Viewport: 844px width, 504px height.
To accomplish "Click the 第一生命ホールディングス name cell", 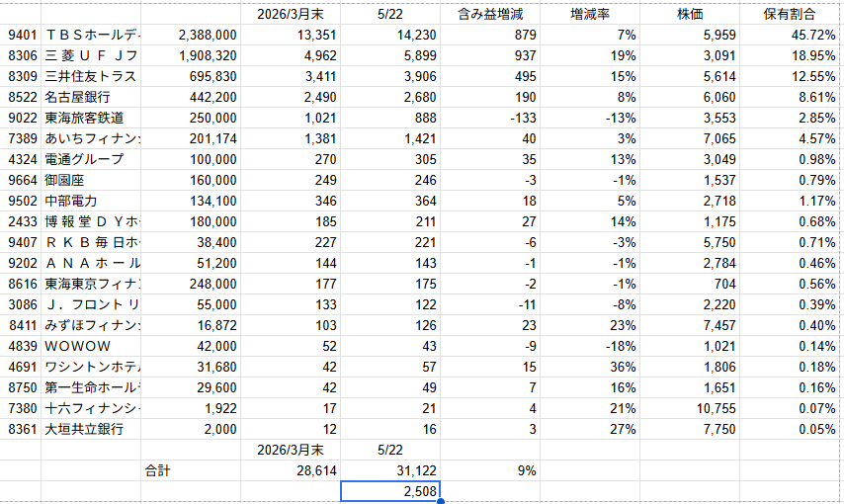I will click(91, 387).
